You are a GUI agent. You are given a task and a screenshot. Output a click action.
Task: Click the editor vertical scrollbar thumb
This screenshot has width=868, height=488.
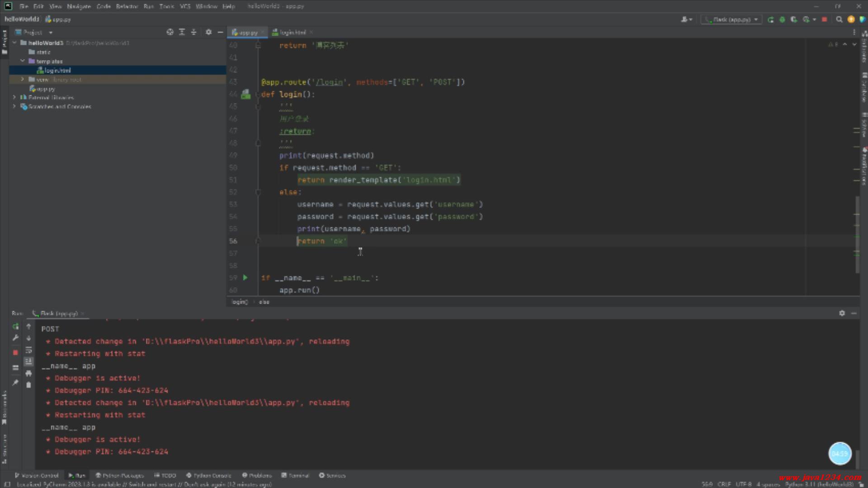[857, 235]
